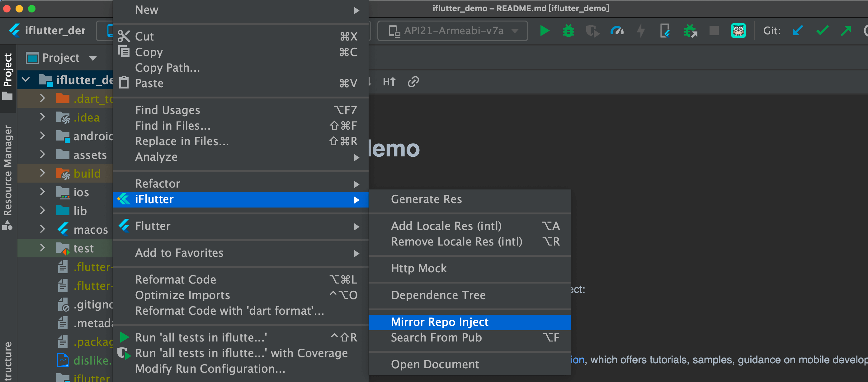Viewport: 868px width, 382px height.
Task: Start debugging with the green bug icon
Action: point(568,31)
